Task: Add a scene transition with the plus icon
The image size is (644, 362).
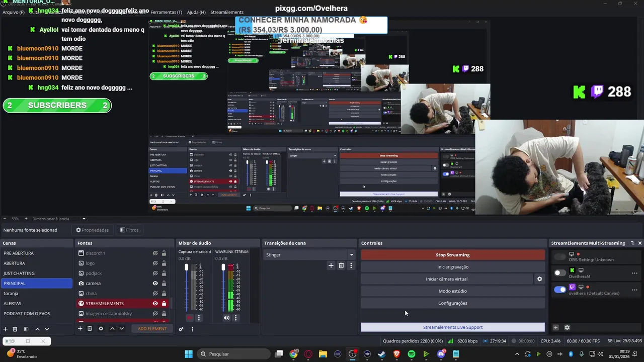Action: pyautogui.click(x=331, y=265)
